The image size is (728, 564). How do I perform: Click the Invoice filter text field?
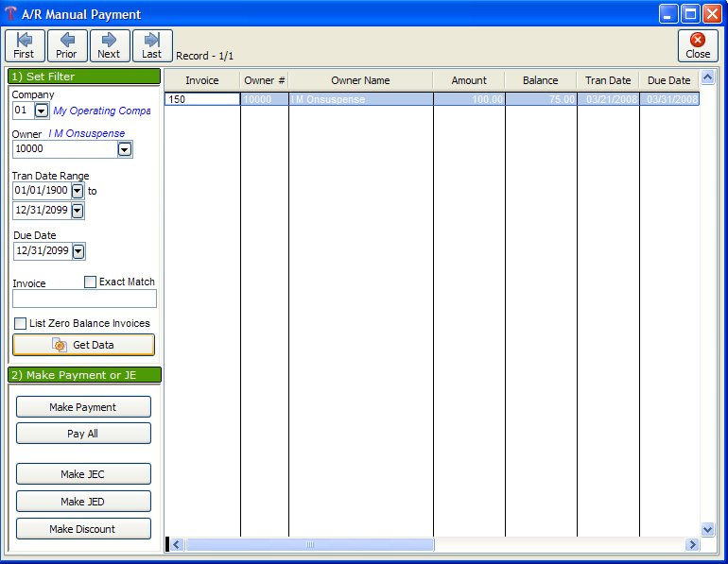(84, 299)
